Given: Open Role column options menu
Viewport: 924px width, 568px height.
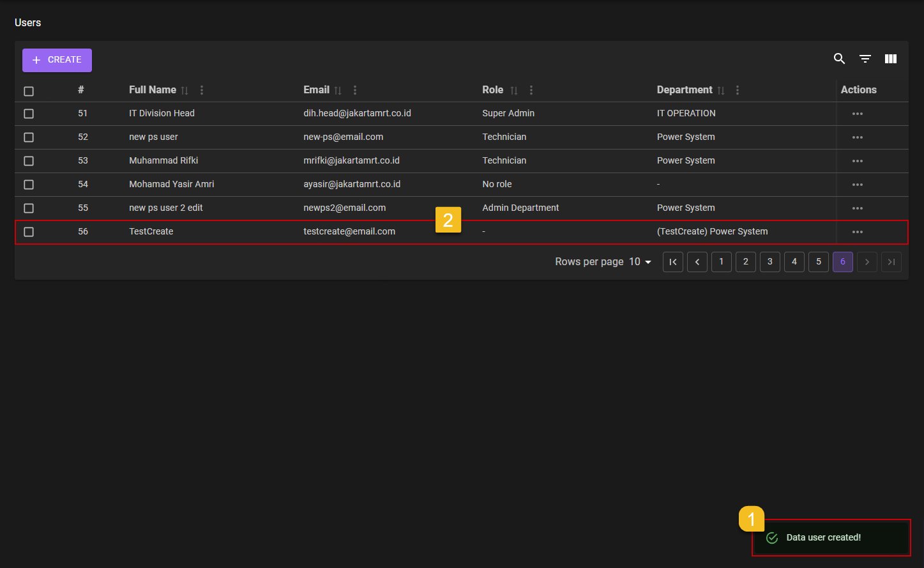Looking at the screenshot, I should coord(531,90).
